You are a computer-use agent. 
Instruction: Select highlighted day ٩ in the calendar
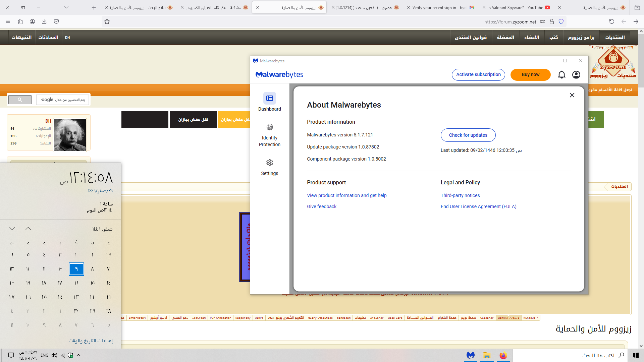tap(76, 269)
